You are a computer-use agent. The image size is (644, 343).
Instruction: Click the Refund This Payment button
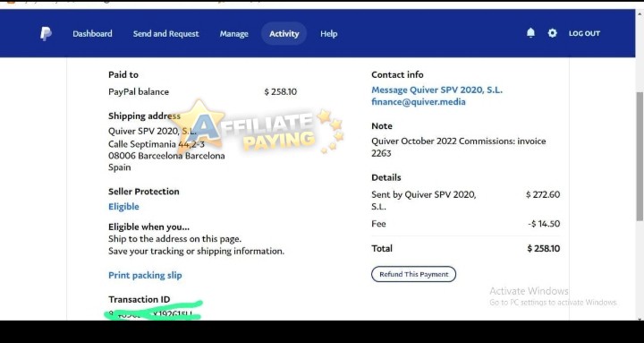pos(413,274)
